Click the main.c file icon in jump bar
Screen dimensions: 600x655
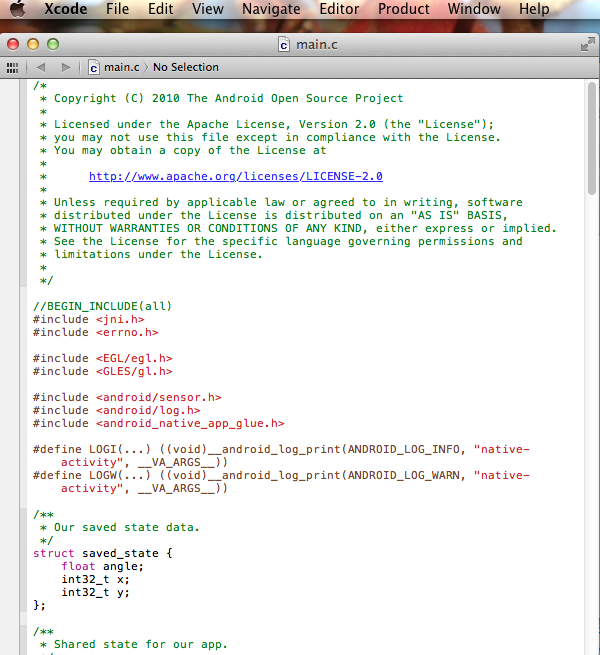click(94, 67)
